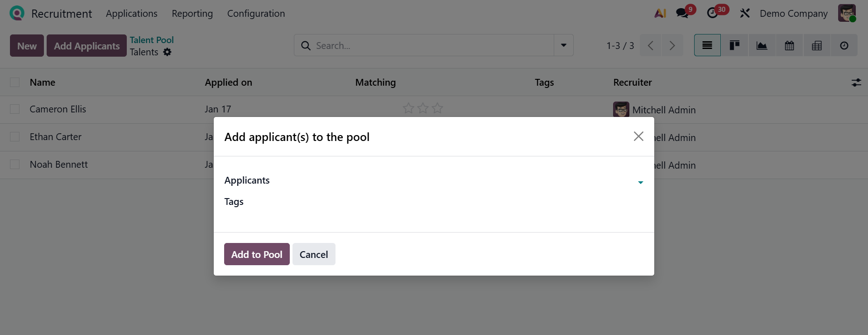Viewport: 868px width, 335px height.
Task: Switch to Kanban view icon
Action: 734,45
